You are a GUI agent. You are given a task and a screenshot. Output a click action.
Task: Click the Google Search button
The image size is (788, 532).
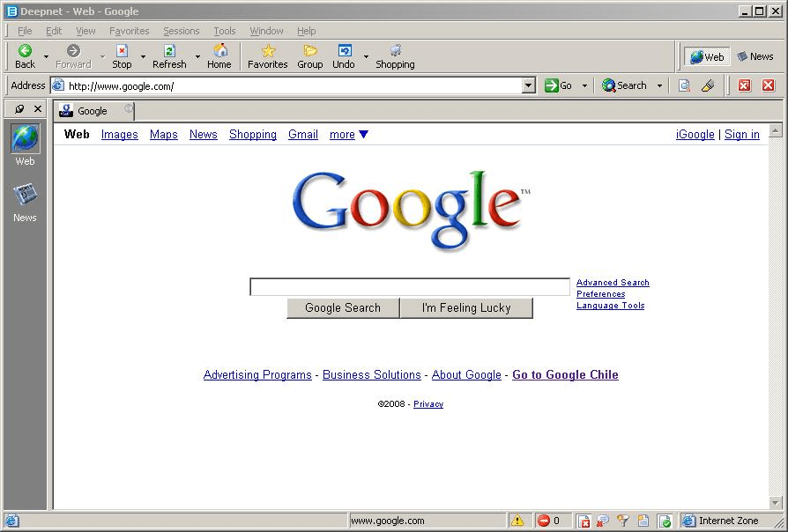tap(343, 308)
